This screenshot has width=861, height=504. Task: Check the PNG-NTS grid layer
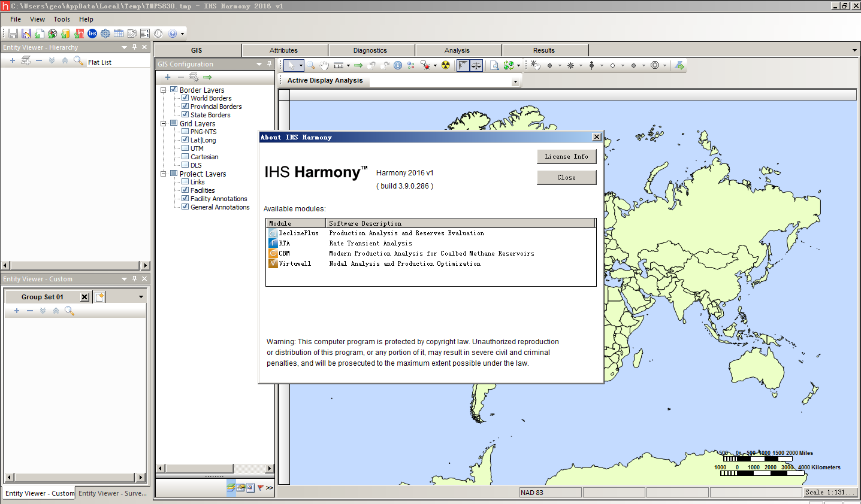[x=185, y=131]
